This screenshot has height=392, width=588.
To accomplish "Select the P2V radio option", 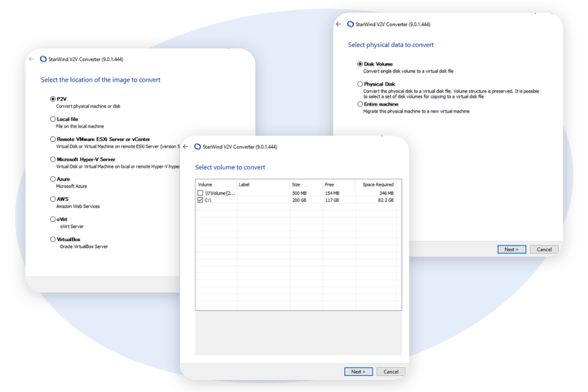I will [53, 99].
